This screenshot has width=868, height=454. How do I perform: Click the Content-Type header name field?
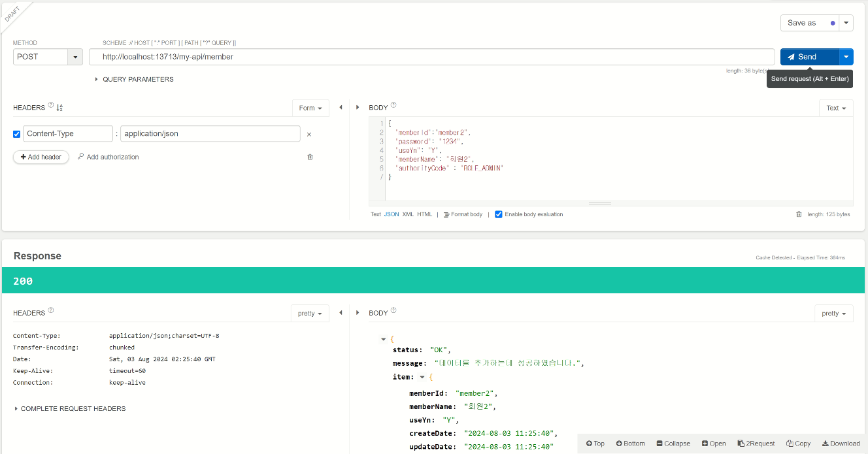(x=68, y=133)
